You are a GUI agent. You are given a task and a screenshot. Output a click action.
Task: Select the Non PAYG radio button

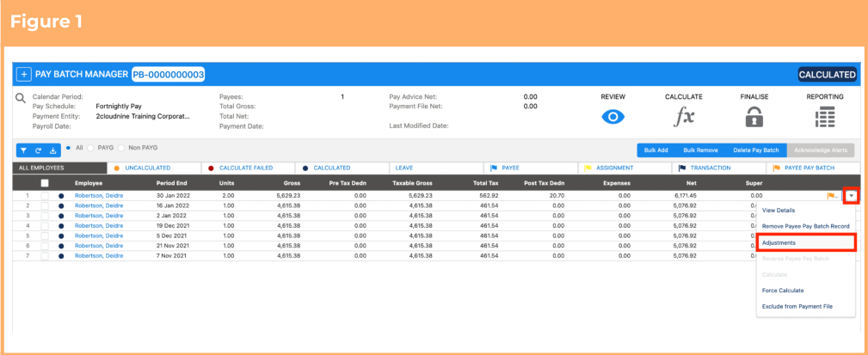(x=121, y=148)
